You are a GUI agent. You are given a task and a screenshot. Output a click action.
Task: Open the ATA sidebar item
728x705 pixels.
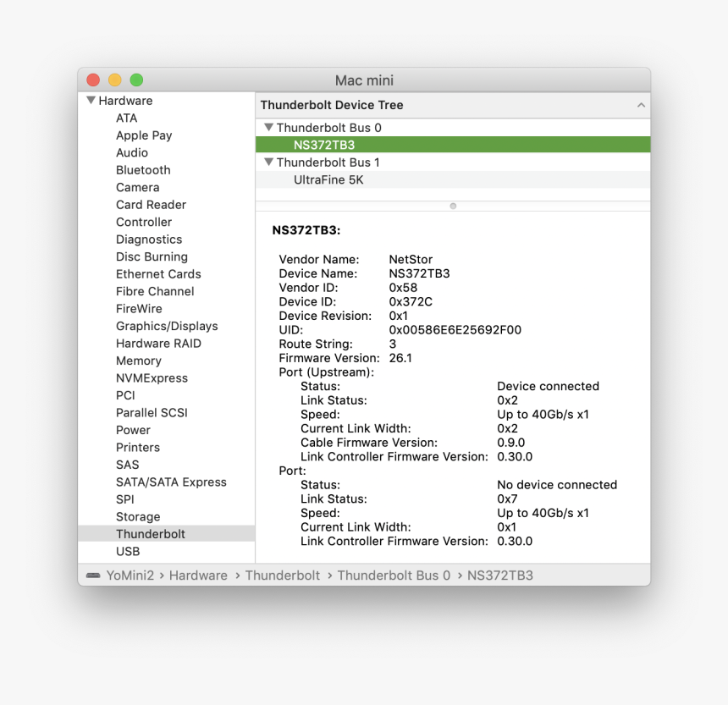127,118
